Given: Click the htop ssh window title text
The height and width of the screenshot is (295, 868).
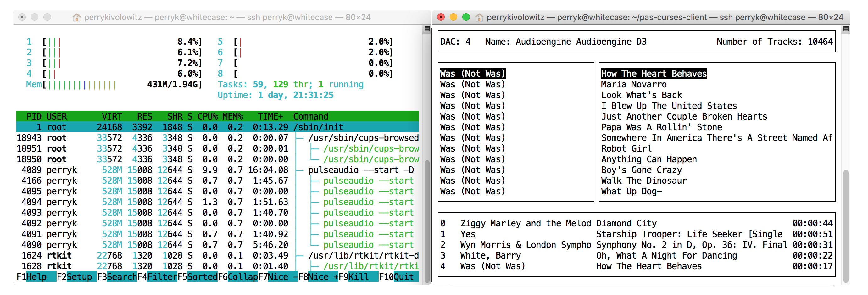Looking at the screenshot, I should tap(227, 17).
